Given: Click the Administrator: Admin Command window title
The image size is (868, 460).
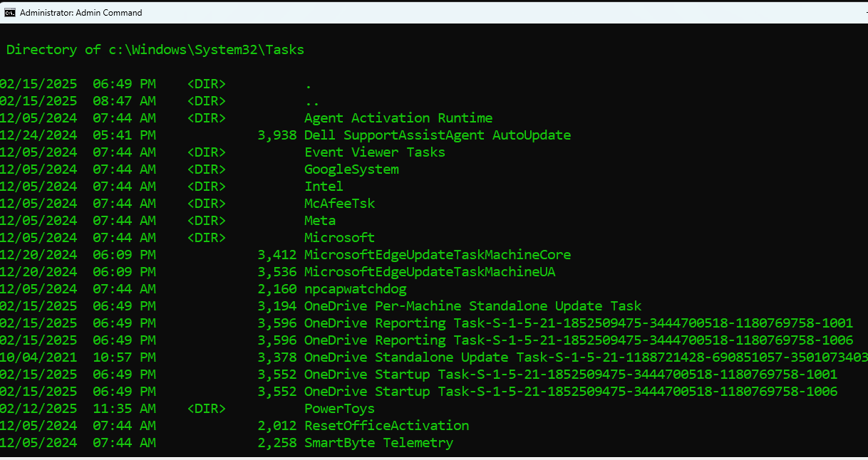Looking at the screenshot, I should pyautogui.click(x=81, y=13).
